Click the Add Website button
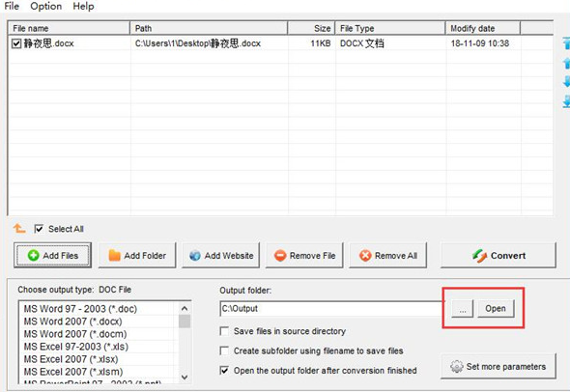Image resolution: width=570 pixels, height=392 pixels. (x=220, y=256)
